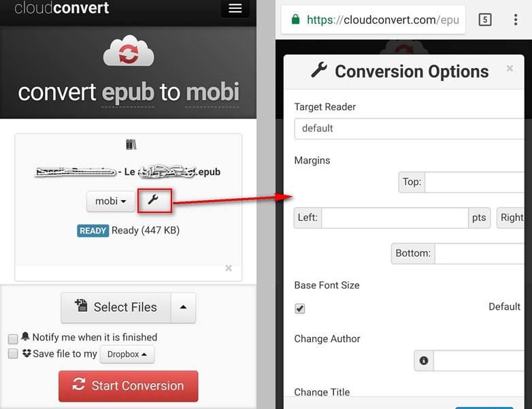Click the READY status badge
This screenshot has height=409, width=532.
pyautogui.click(x=93, y=231)
